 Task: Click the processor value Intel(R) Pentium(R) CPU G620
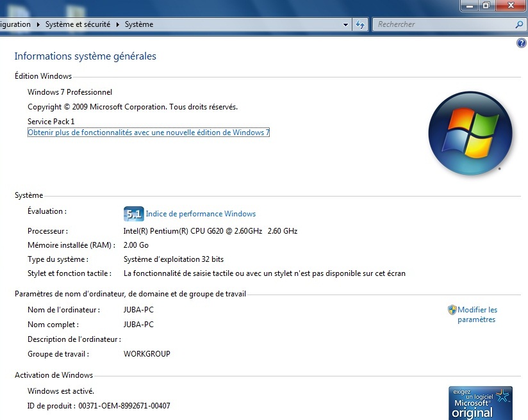pos(210,231)
